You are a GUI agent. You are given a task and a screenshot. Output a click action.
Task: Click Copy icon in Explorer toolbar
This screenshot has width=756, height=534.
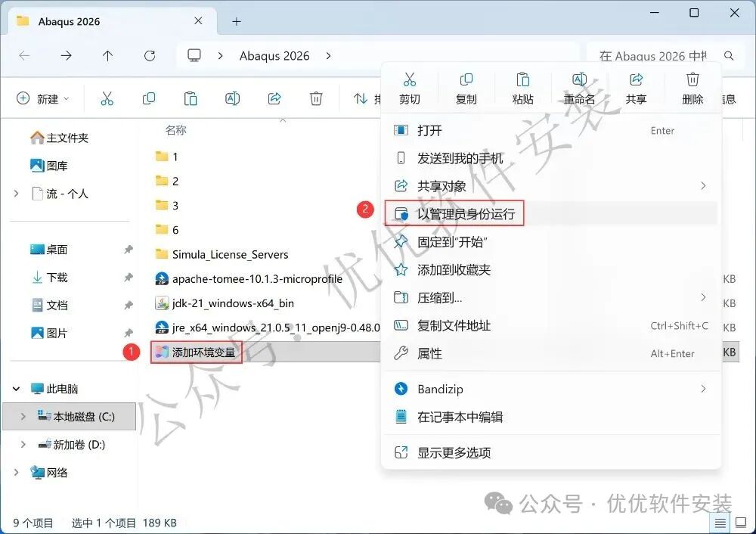149,99
